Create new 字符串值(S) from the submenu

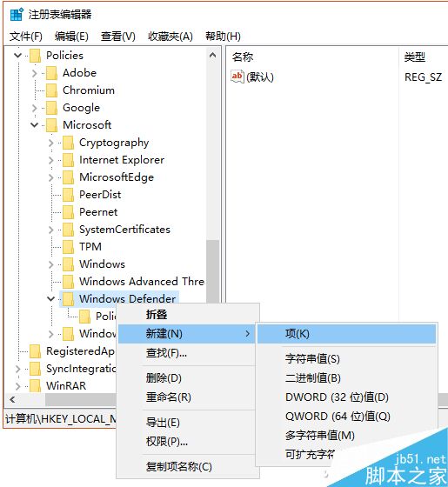pos(347,359)
